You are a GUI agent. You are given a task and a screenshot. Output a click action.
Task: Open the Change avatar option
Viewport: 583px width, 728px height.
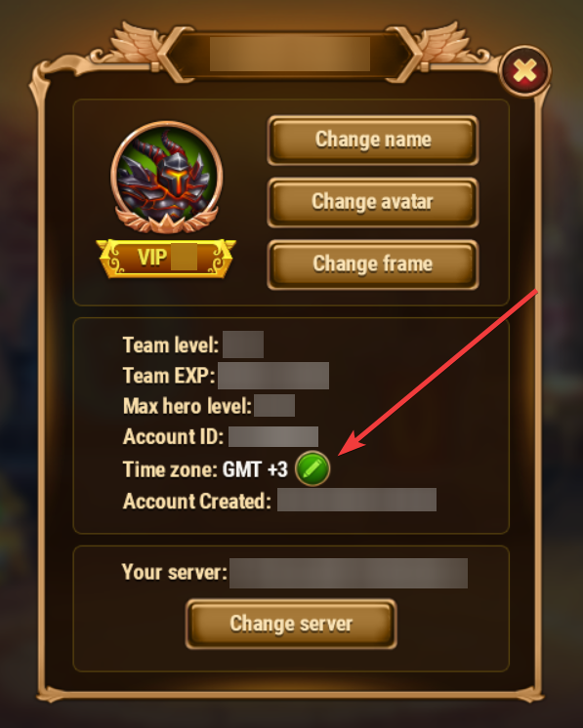coord(373,202)
